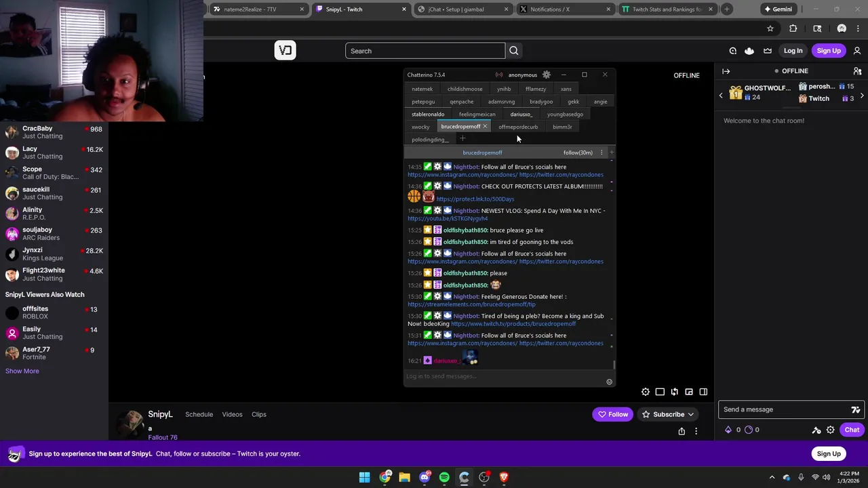
Task: Switch to the childishmoose tab
Action: click(465, 89)
